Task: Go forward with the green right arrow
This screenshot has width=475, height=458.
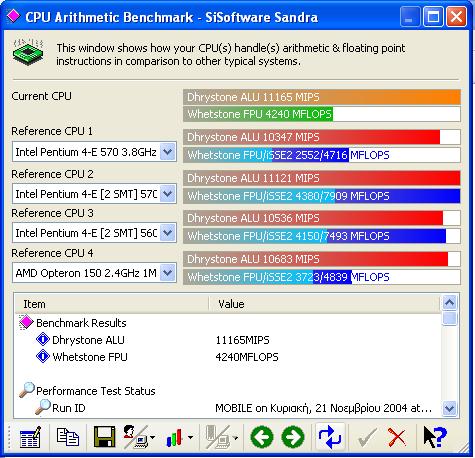Action: (293, 437)
